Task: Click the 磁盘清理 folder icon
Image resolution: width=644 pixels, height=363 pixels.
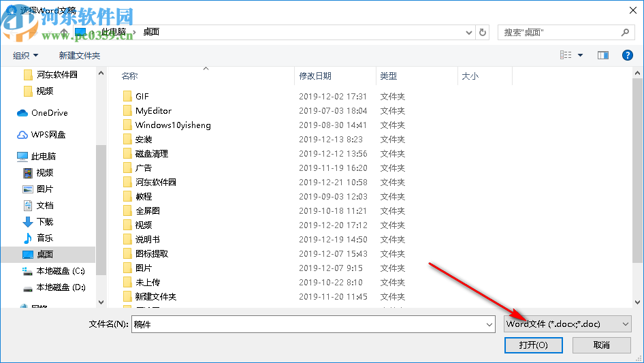Action: click(127, 154)
